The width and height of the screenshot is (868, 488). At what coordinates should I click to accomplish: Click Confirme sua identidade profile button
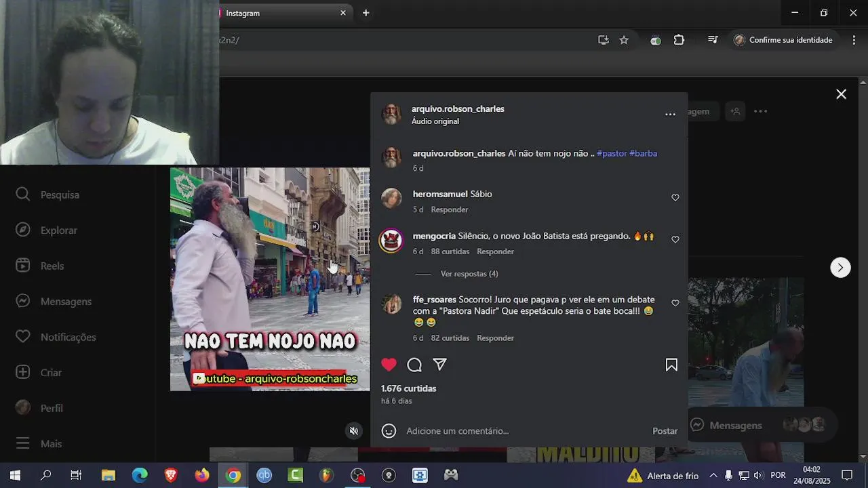pyautogui.click(x=783, y=40)
